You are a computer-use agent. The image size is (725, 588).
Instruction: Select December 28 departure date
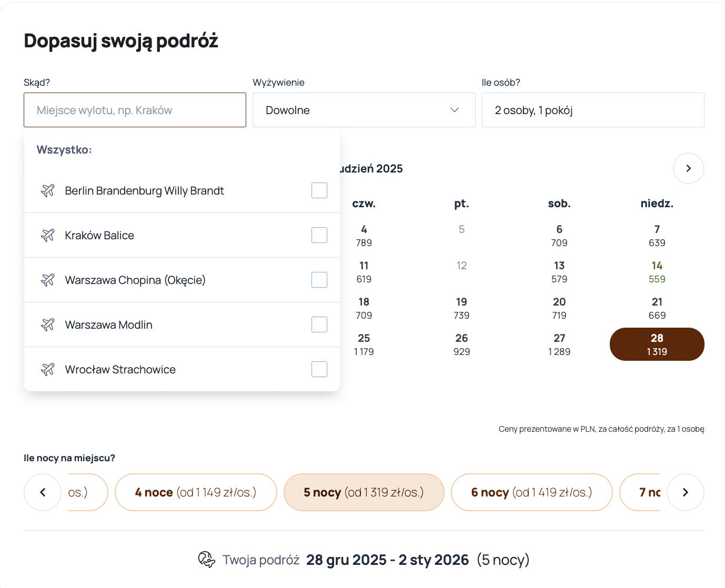click(657, 344)
